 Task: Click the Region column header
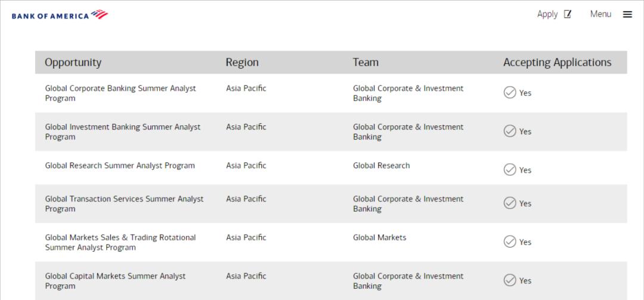coord(242,63)
